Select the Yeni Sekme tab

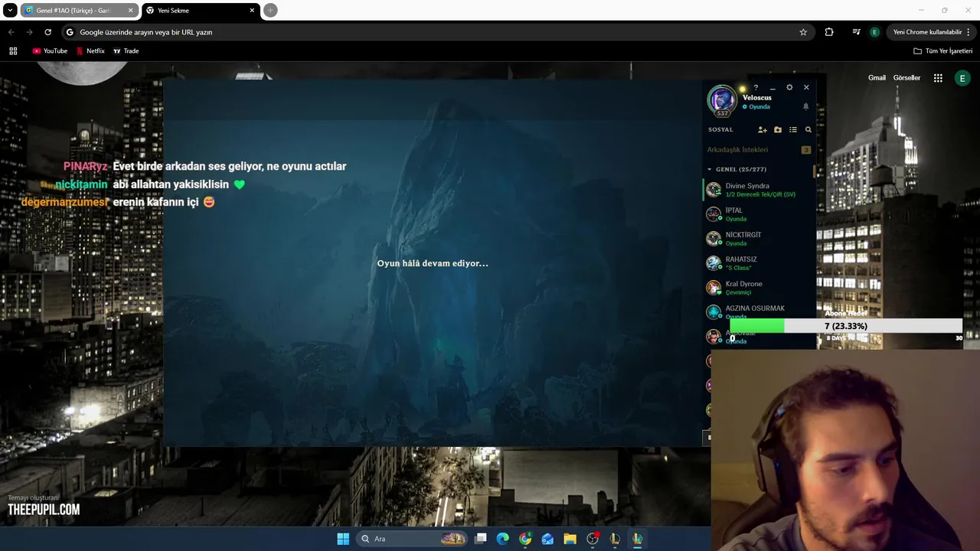click(199, 11)
